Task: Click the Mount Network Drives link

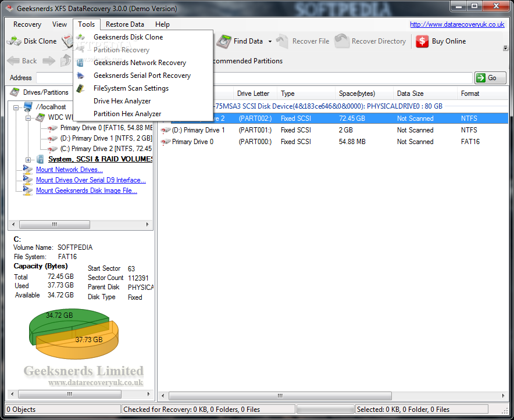Action: [x=69, y=170]
